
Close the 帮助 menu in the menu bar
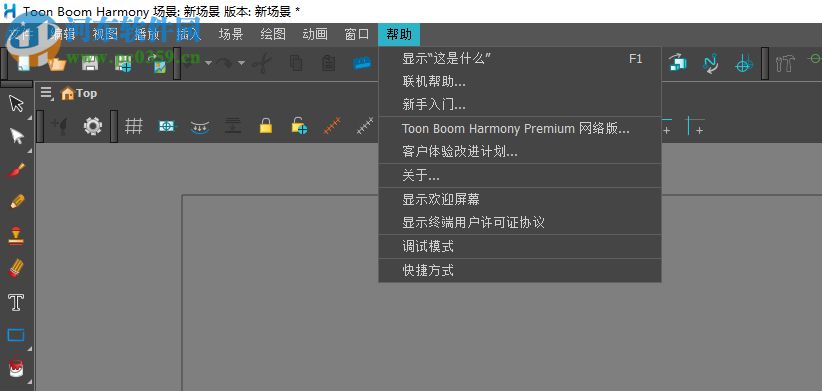(x=399, y=35)
